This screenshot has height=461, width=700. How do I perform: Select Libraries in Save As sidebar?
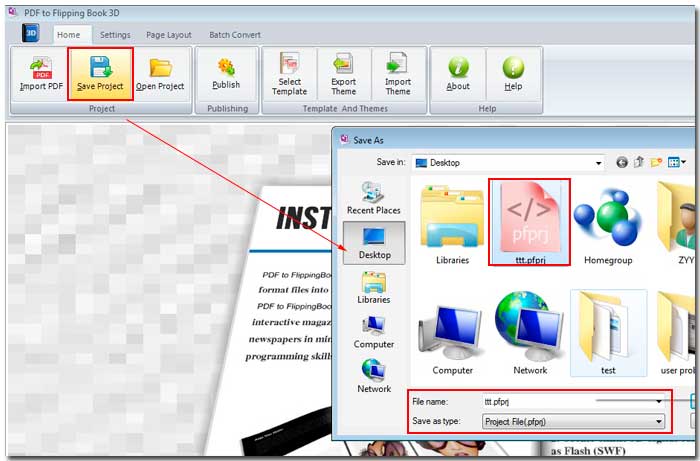click(x=374, y=288)
